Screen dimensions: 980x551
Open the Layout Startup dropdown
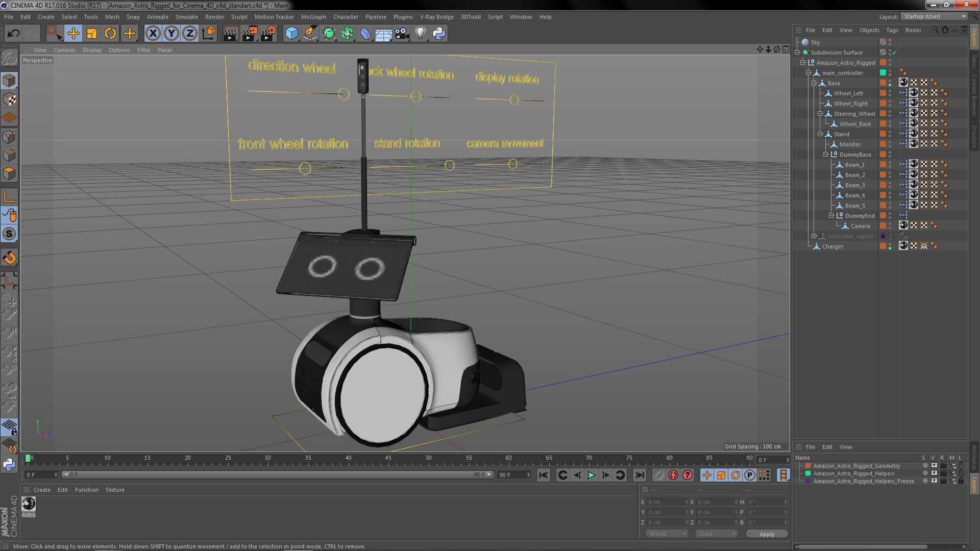tap(935, 16)
